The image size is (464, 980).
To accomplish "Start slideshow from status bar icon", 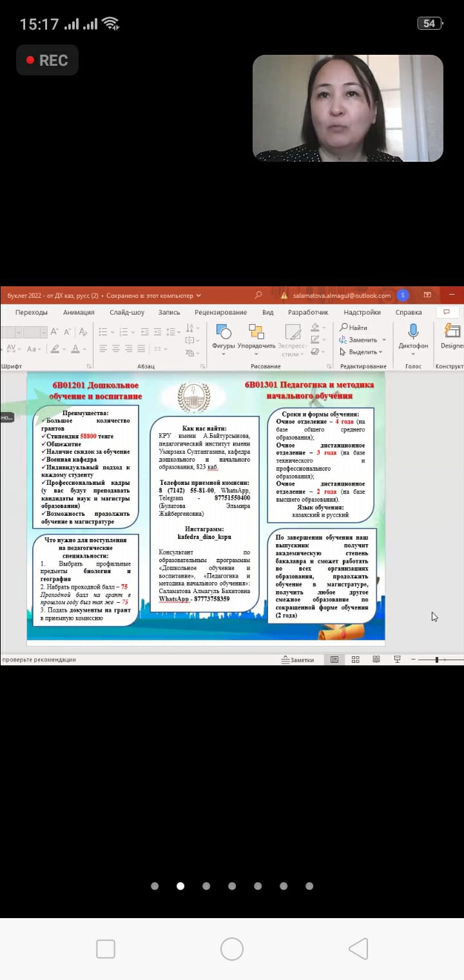I will tap(398, 660).
